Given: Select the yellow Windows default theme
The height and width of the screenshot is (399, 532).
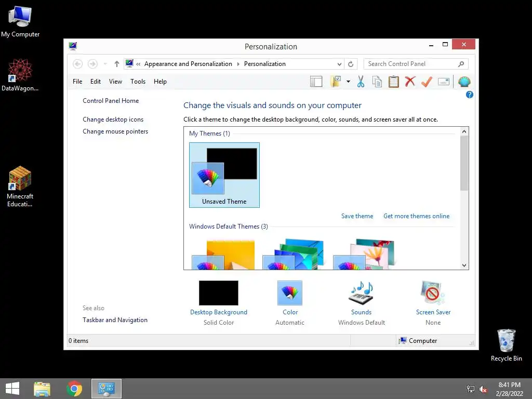Looking at the screenshot, I should [223, 255].
